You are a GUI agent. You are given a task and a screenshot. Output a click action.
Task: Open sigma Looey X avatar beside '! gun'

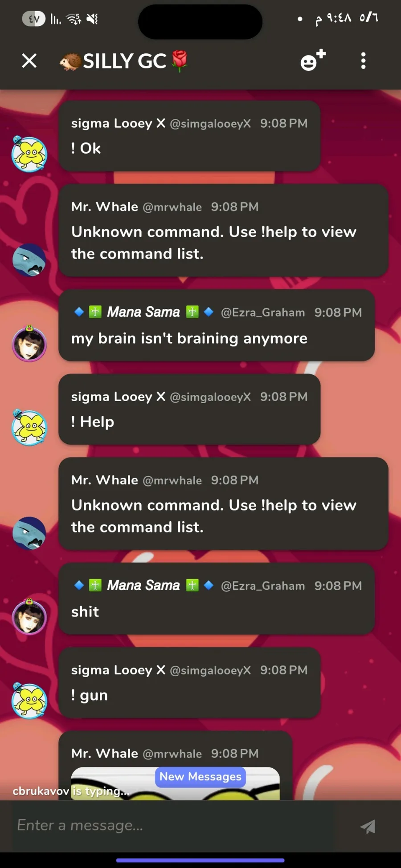click(29, 701)
